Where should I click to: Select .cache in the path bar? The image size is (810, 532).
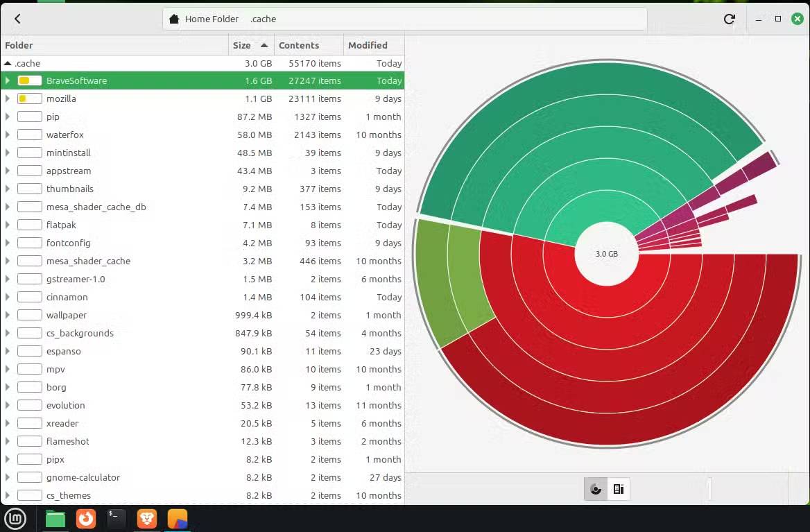(264, 19)
